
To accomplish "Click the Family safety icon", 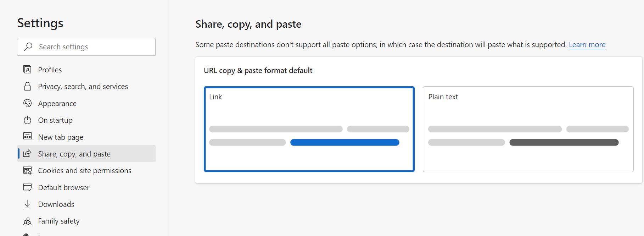I will 27,221.
